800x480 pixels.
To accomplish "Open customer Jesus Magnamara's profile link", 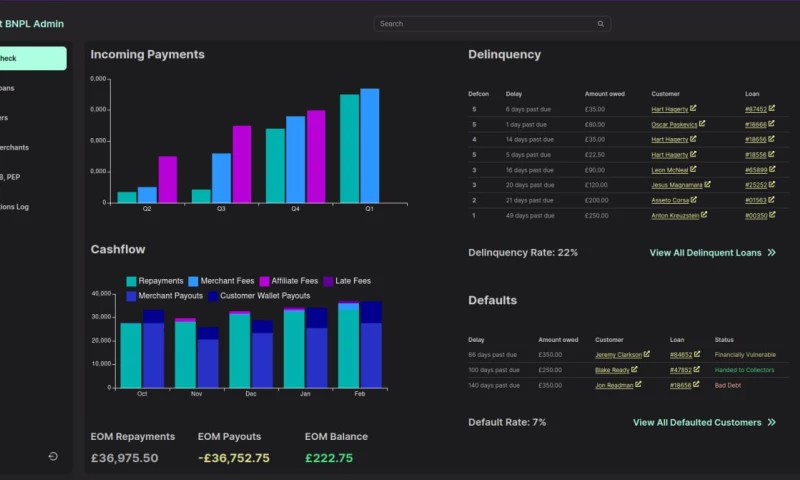I will [x=676, y=185].
